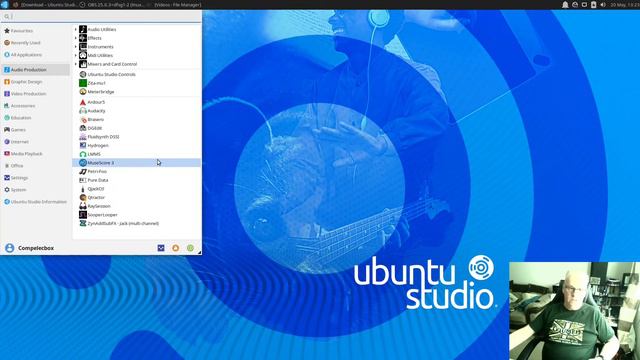Open settings manager icon in menu footer
The image size is (640, 360).
point(161,248)
